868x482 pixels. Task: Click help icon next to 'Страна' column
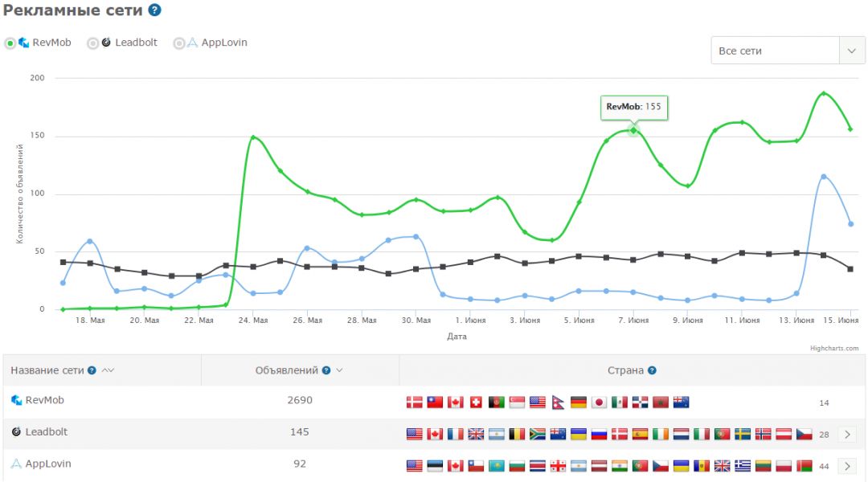(652, 370)
